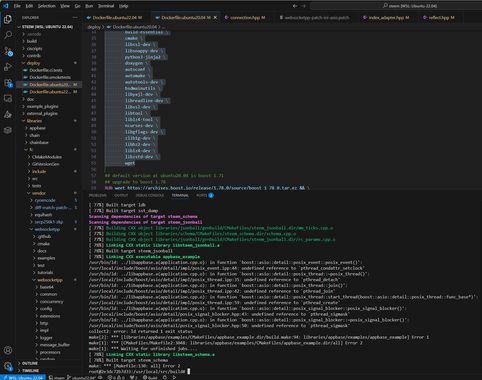Switch to the connection.hpp editor tab
This screenshot has width=482, height=380.
coord(245,17)
